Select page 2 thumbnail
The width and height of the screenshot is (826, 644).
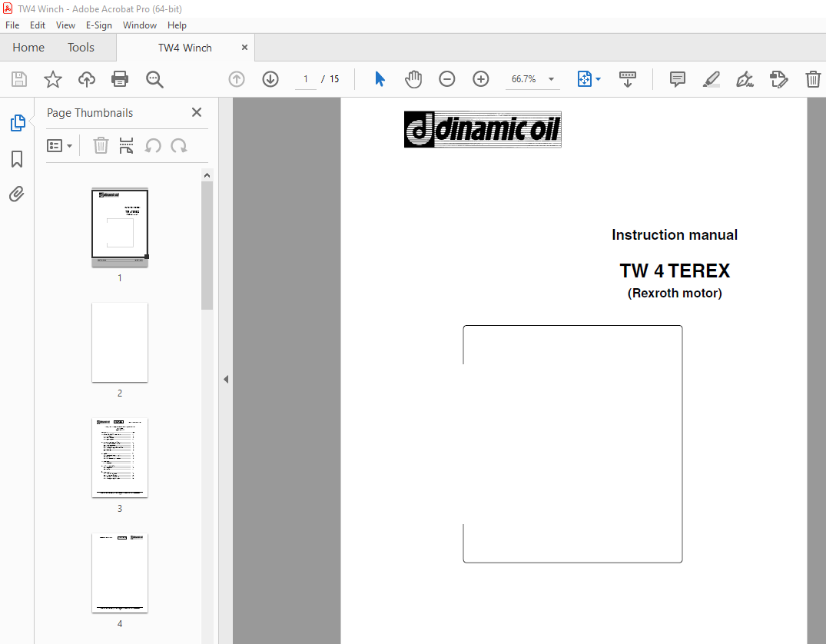point(120,343)
